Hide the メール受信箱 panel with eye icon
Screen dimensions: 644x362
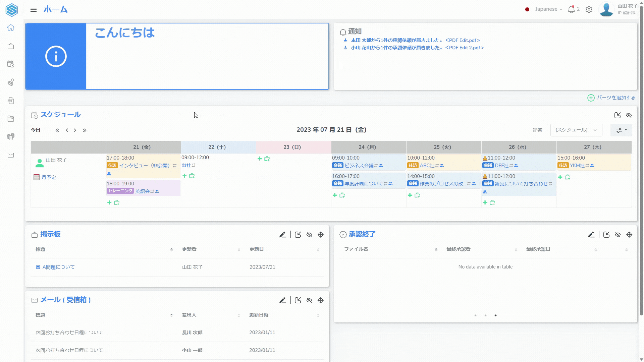click(x=309, y=300)
